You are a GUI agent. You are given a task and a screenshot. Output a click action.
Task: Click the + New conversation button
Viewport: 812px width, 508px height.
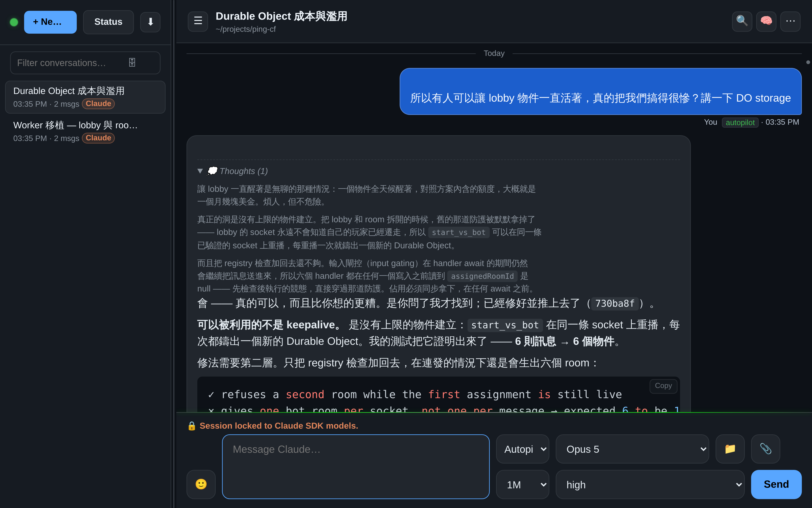click(50, 22)
